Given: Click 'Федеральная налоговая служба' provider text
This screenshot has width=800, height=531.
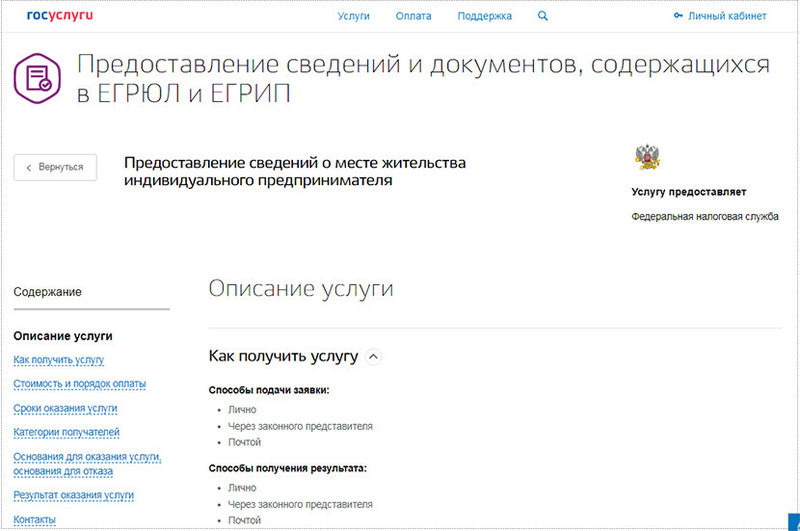Looking at the screenshot, I should click(x=705, y=216).
